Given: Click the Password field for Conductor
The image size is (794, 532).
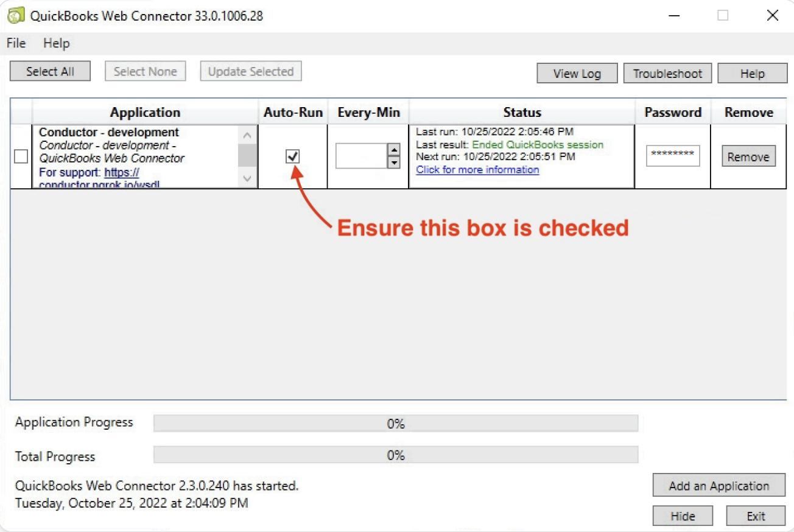Looking at the screenshot, I should coord(673,156).
